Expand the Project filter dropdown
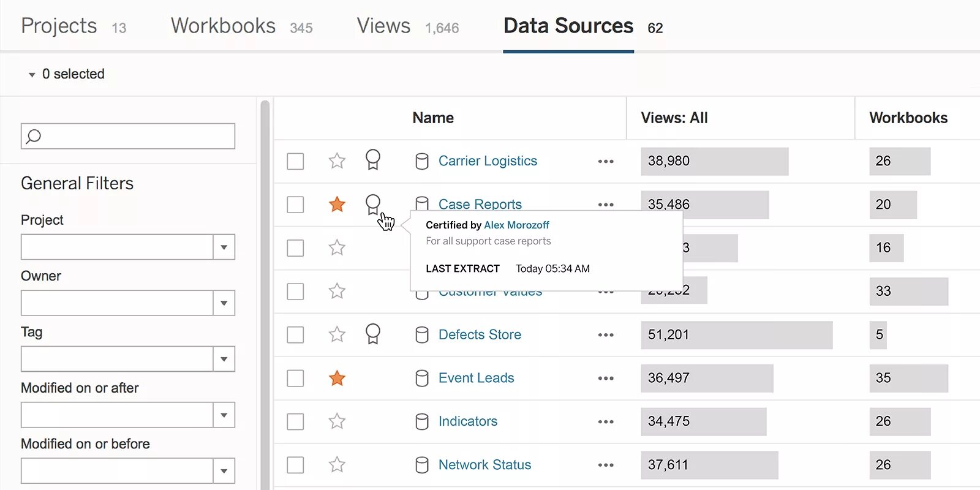980x490 pixels. [224, 247]
